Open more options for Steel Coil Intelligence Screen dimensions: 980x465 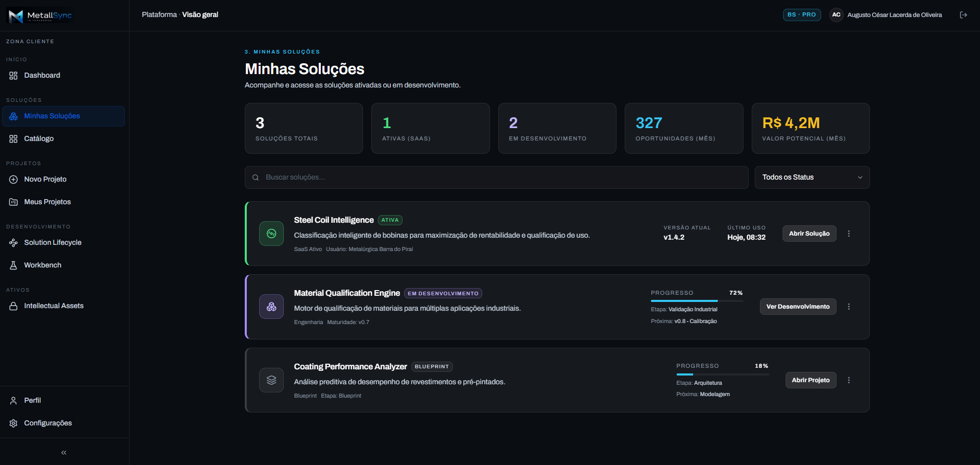point(849,234)
